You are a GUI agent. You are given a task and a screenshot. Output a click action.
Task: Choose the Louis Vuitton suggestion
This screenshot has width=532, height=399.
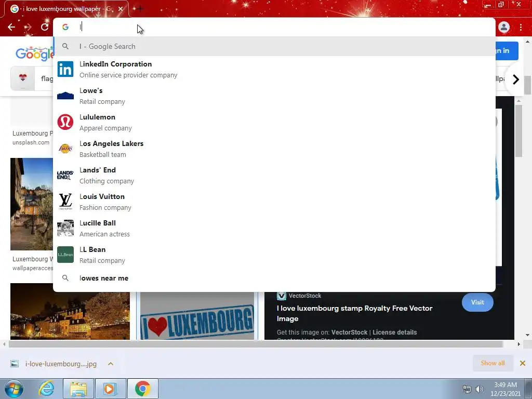274,202
